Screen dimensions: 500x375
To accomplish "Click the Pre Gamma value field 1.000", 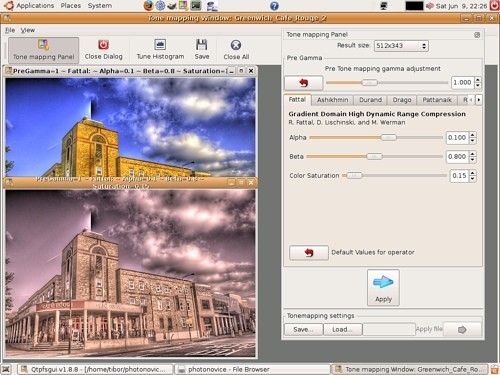I will (x=463, y=83).
